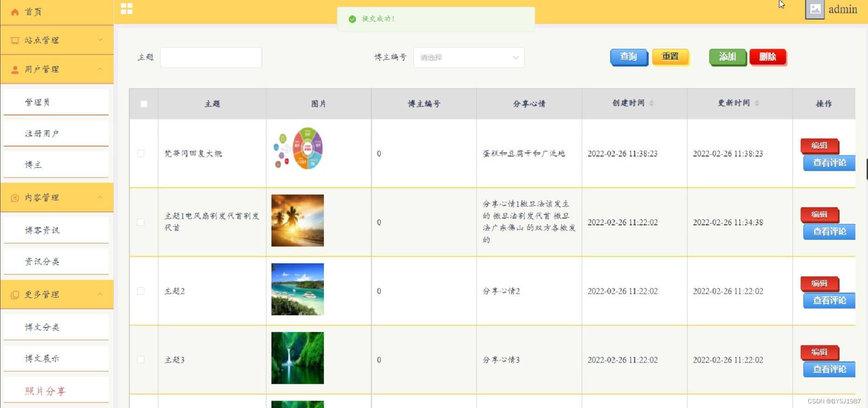Click the green 添加 button
The height and width of the screenshot is (408, 868).
click(728, 57)
